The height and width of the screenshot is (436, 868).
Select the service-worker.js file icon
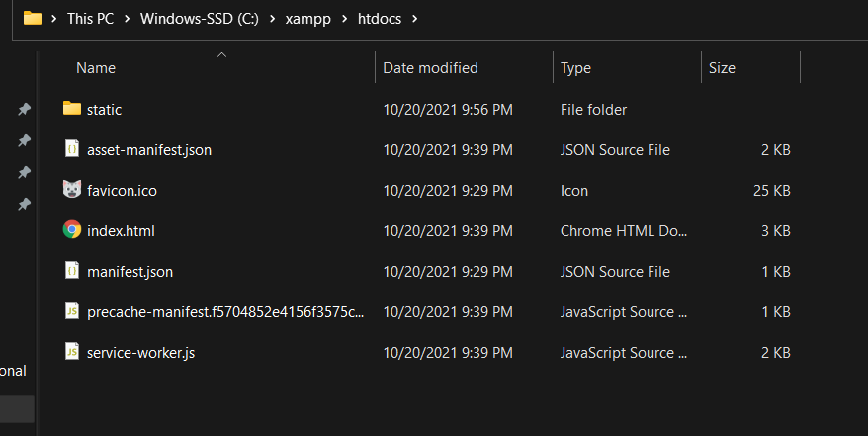tap(72, 351)
